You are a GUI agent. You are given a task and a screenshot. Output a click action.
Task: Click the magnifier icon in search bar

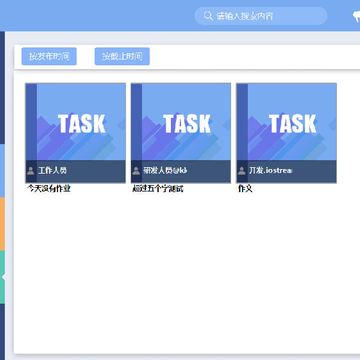208,16
